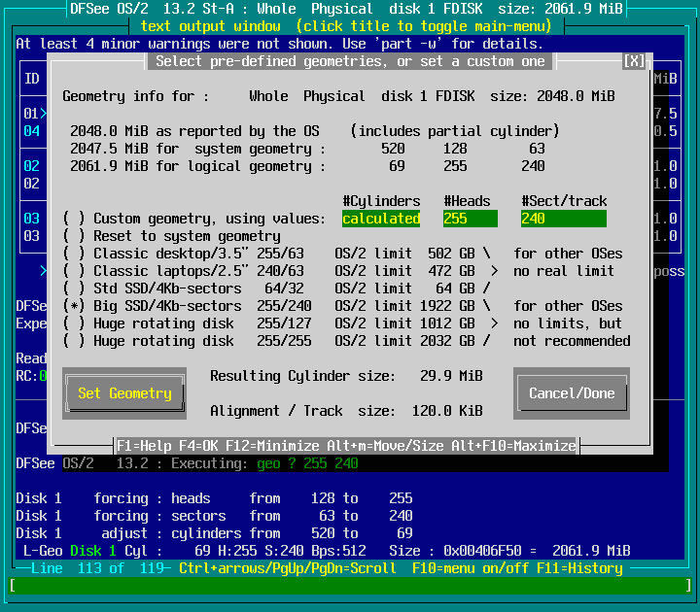Screen dimensions: 700x612
Task: Edit the #Sect/track field showing 240
Action: click(x=563, y=219)
